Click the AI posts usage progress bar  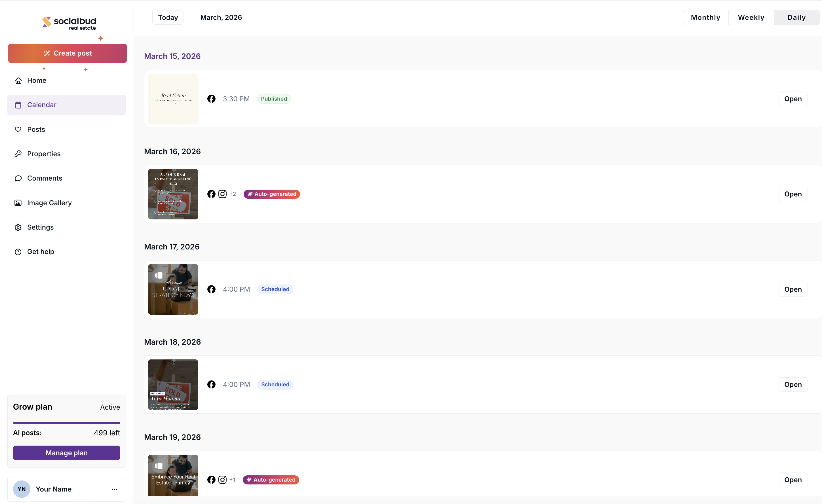(x=66, y=423)
